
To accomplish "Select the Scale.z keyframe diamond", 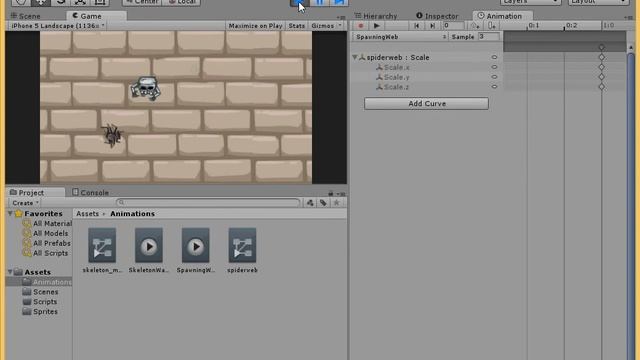I will [x=602, y=87].
